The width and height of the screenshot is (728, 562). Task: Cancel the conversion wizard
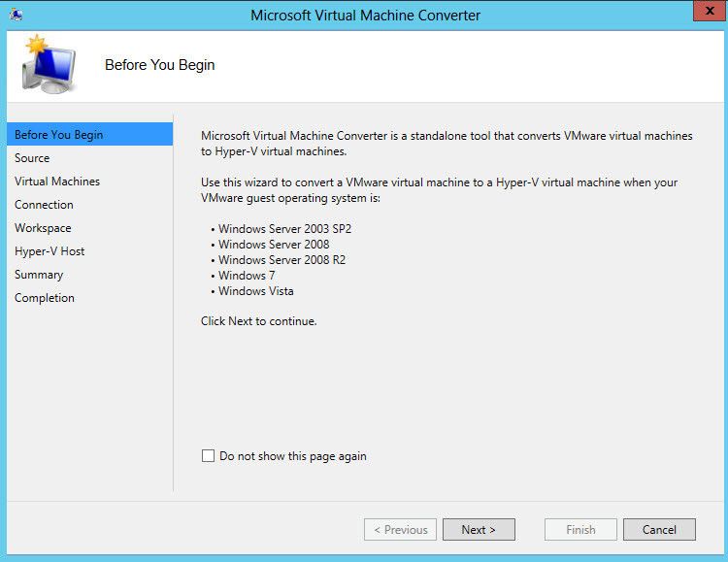pyautogui.click(x=659, y=530)
